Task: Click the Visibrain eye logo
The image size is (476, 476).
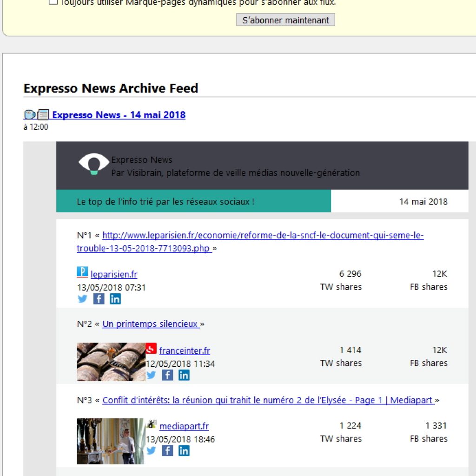Action: pos(94,164)
